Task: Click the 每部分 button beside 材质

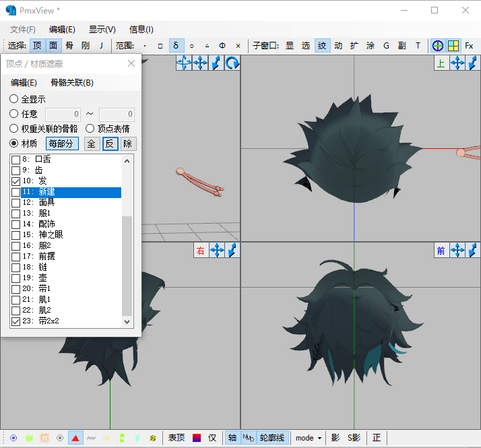Action: coord(62,143)
